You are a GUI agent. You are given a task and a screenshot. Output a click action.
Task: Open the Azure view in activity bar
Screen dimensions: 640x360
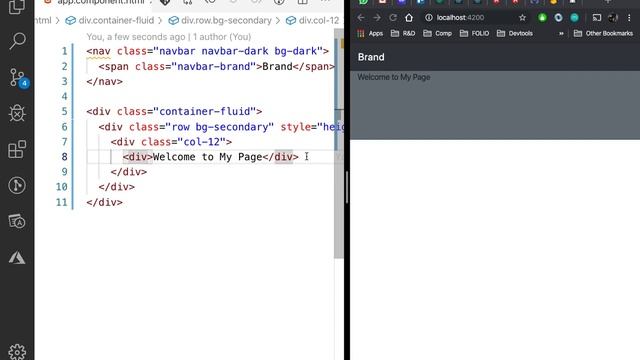coord(17,258)
